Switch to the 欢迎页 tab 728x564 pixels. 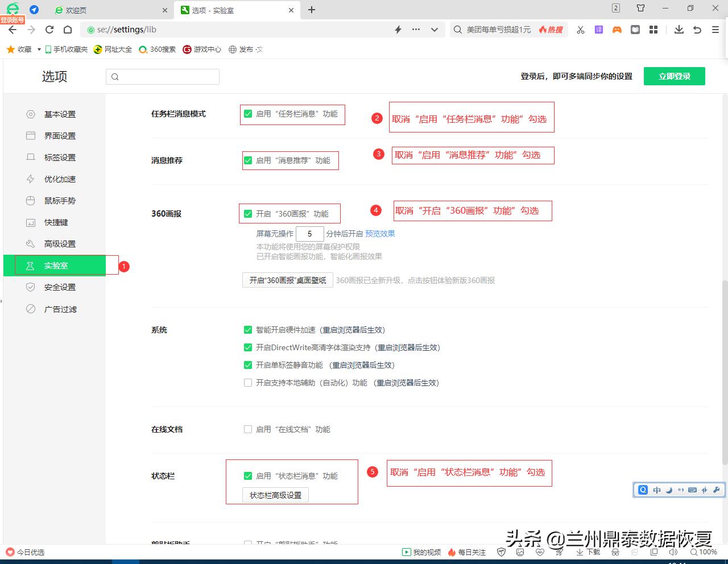coord(77,10)
